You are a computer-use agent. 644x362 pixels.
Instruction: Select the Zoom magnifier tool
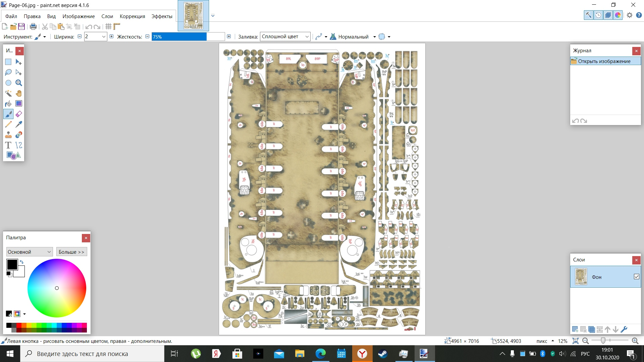pos(19,83)
